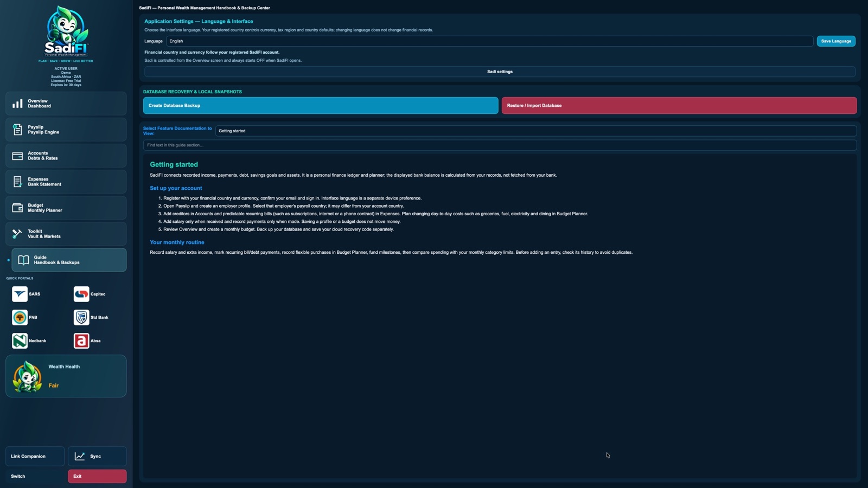Click the Switch user button

[x=35, y=476]
